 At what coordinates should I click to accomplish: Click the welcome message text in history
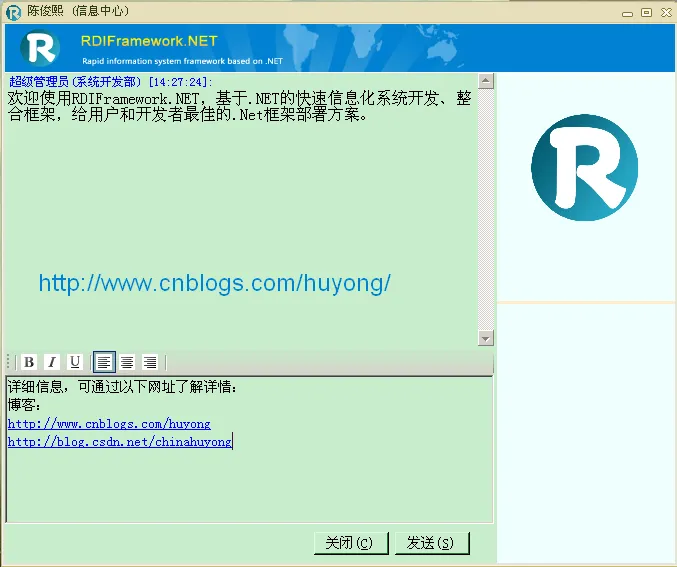coord(239,106)
